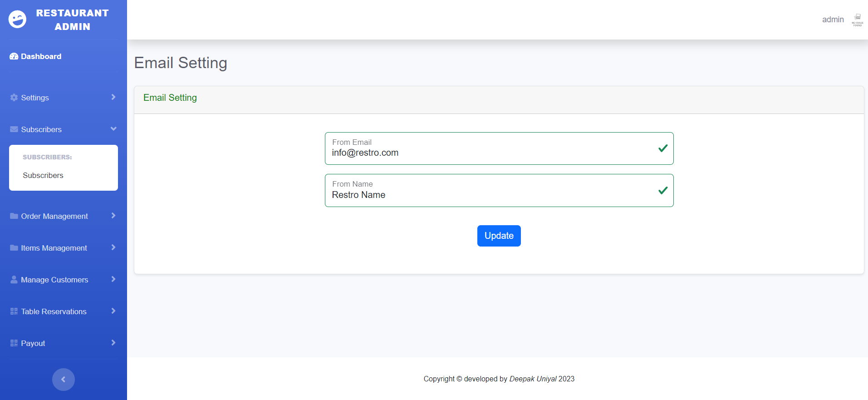868x400 pixels.
Task: Collapse the sidebar with round arrow button
Action: [64, 379]
